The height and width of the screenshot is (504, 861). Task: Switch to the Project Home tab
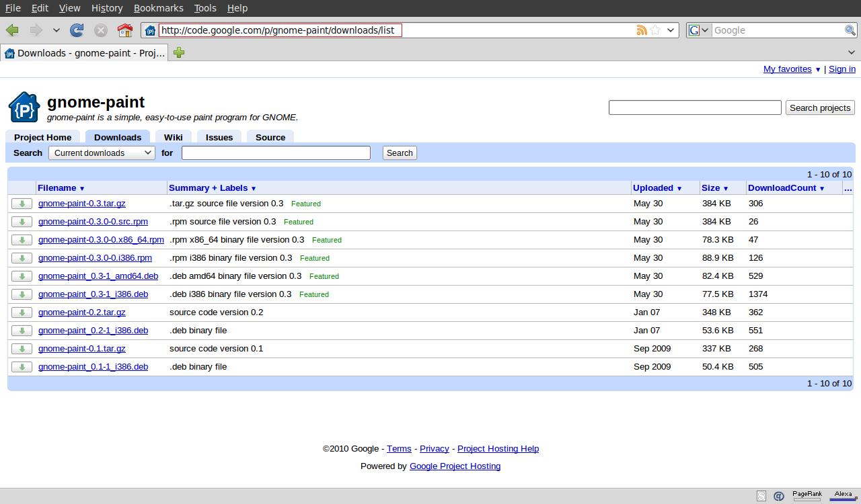click(x=42, y=137)
